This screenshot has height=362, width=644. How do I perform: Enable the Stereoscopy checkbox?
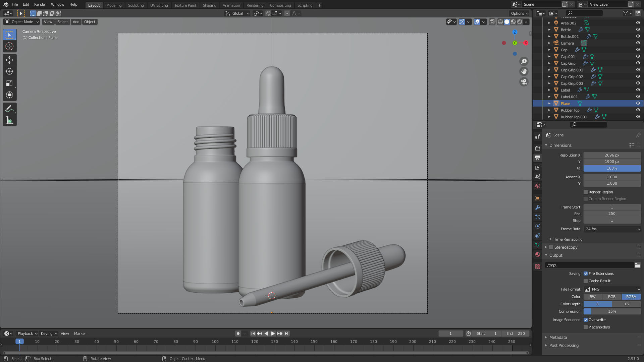(551, 247)
